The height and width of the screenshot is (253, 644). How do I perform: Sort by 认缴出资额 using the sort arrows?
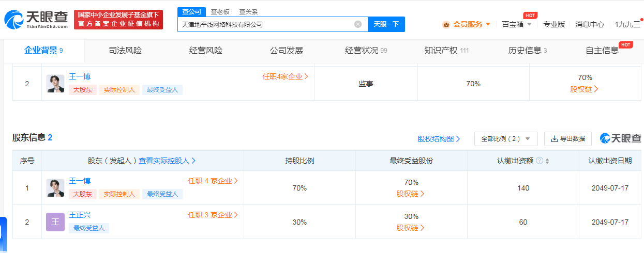tap(547, 161)
